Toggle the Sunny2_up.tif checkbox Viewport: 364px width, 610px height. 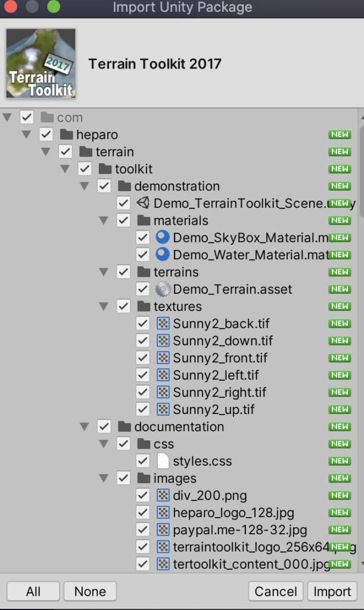(142, 410)
